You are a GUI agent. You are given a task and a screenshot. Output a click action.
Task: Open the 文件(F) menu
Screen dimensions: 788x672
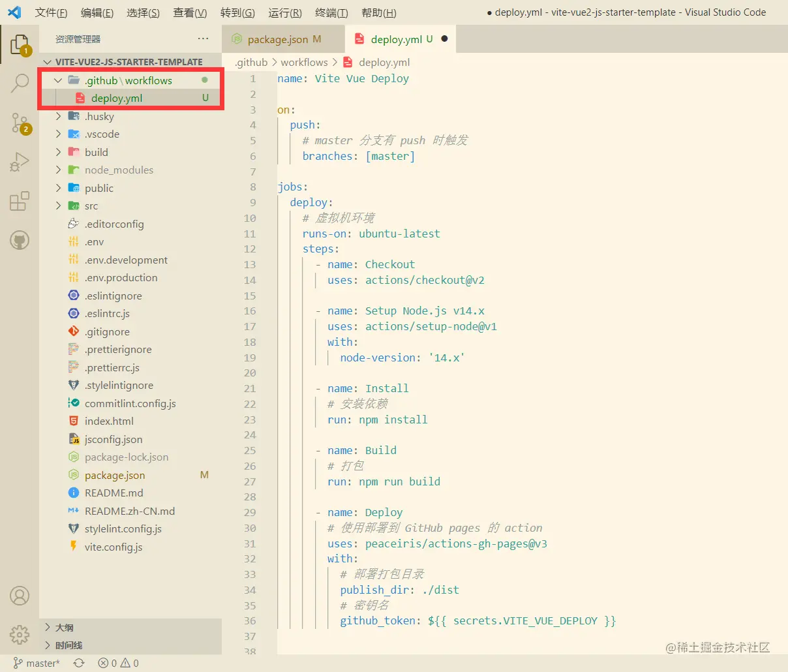(x=51, y=12)
